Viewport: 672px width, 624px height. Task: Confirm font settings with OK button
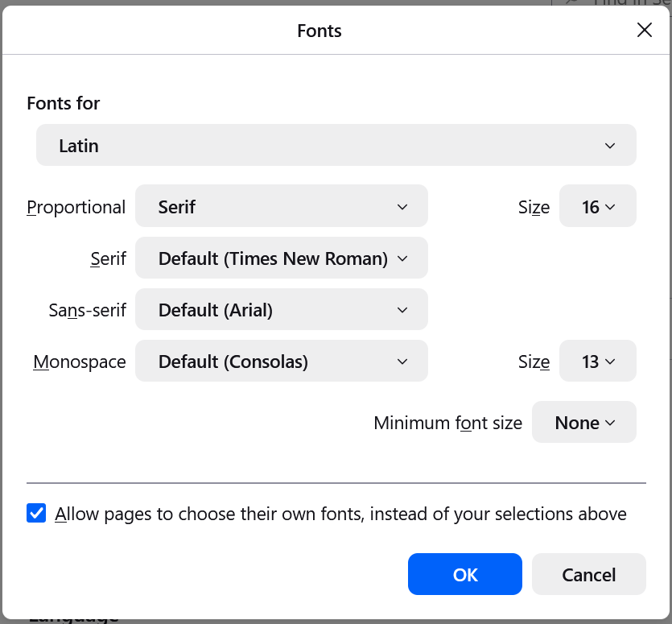click(464, 575)
